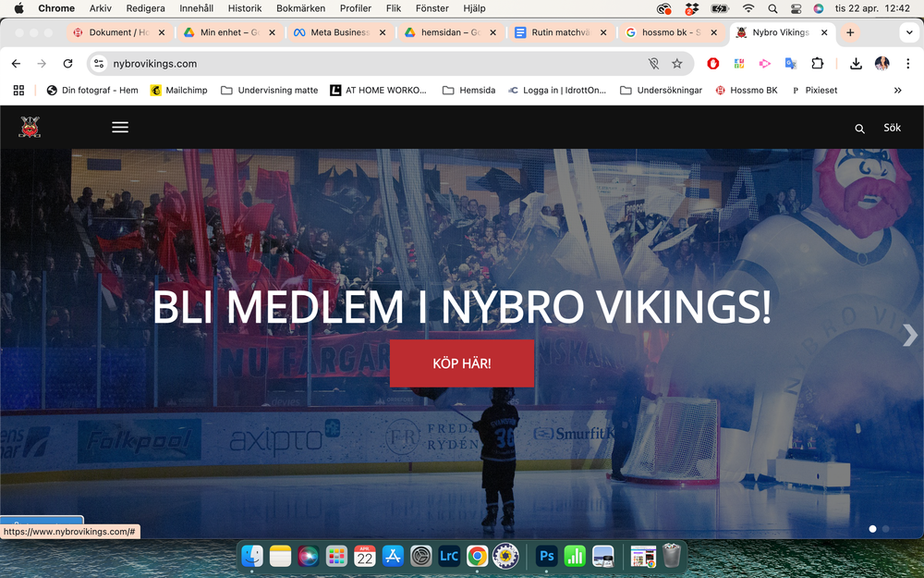Image resolution: width=924 pixels, height=578 pixels.
Task: Open AT HOME WORKO... bookmark
Action: tap(378, 91)
